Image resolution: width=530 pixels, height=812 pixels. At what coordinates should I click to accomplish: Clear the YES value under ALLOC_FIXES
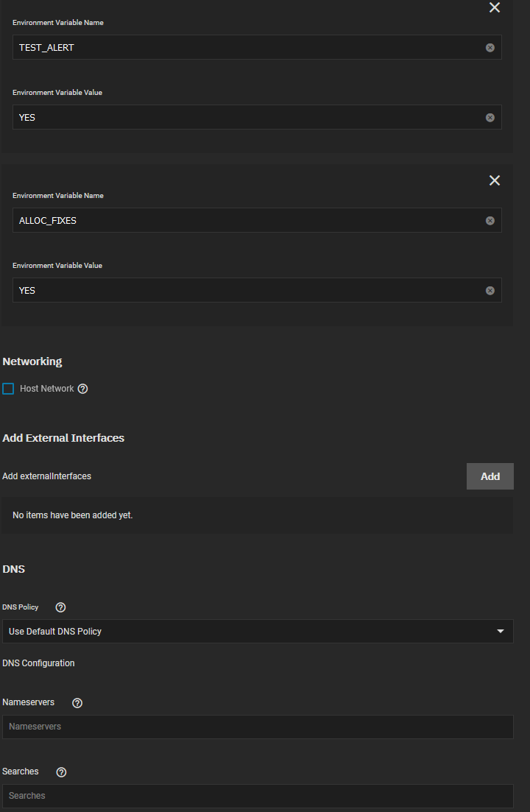pos(490,291)
